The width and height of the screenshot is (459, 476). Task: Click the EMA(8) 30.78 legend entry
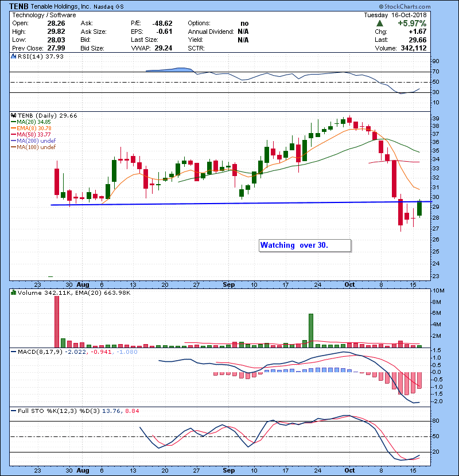coord(31,128)
